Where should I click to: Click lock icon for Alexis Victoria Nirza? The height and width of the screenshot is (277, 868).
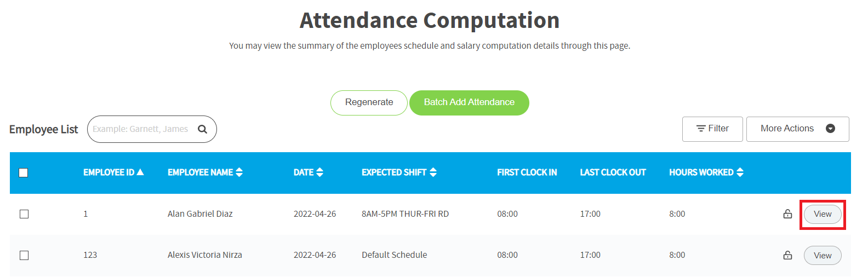point(787,255)
